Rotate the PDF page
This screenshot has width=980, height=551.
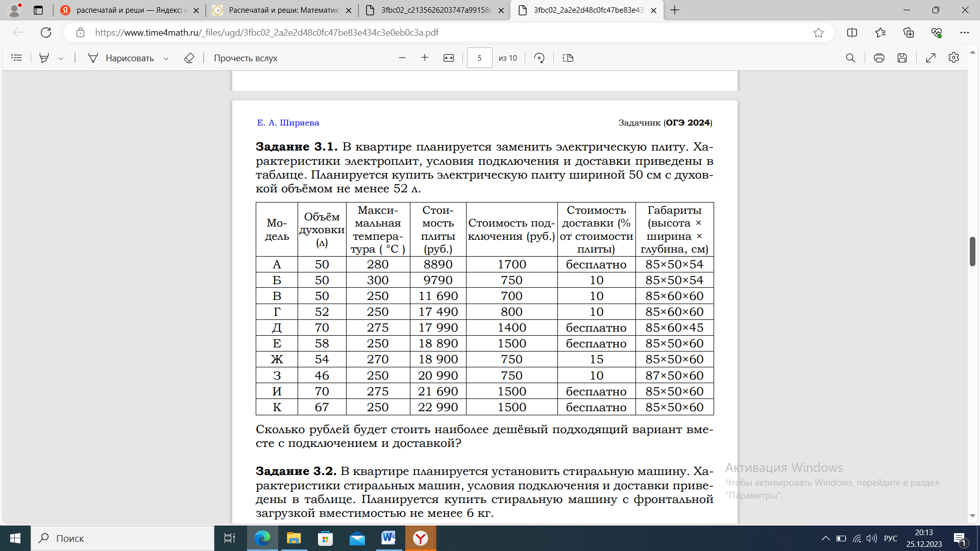coord(540,58)
